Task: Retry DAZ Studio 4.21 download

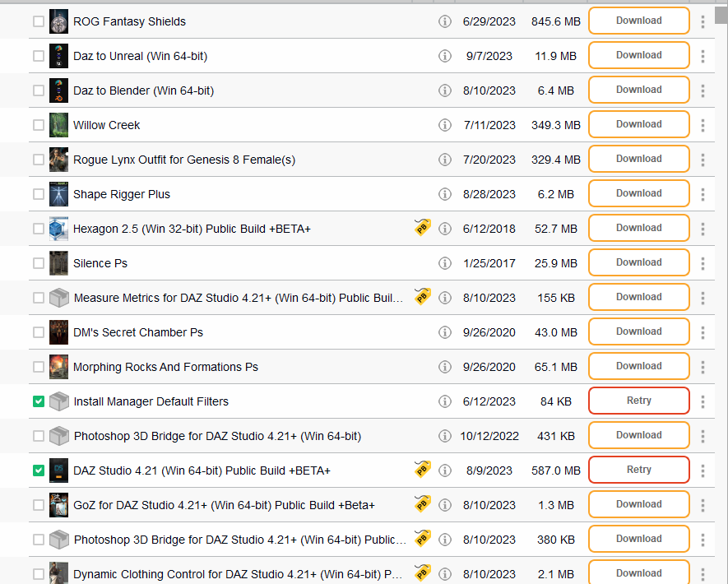Action: [x=639, y=470]
